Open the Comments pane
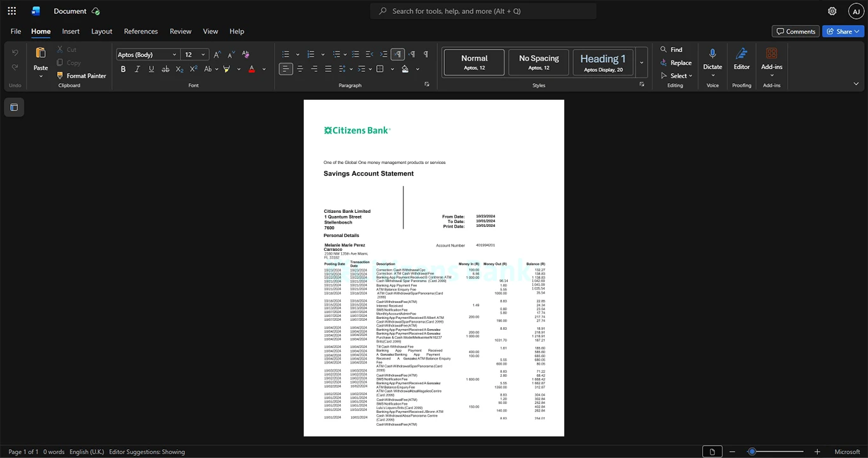The width and height of the screenshot is (868, 458). coord(796,31)
